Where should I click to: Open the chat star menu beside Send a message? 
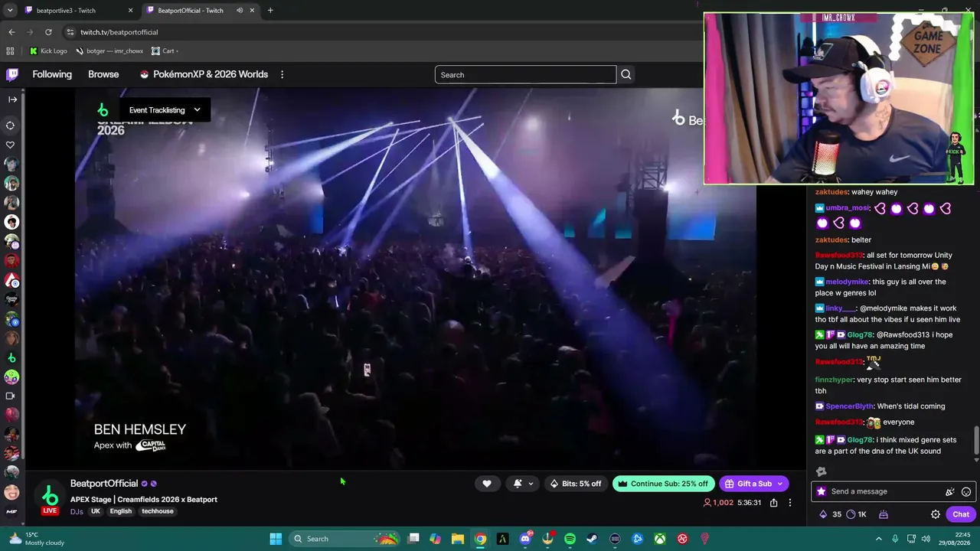coord(822,491)
